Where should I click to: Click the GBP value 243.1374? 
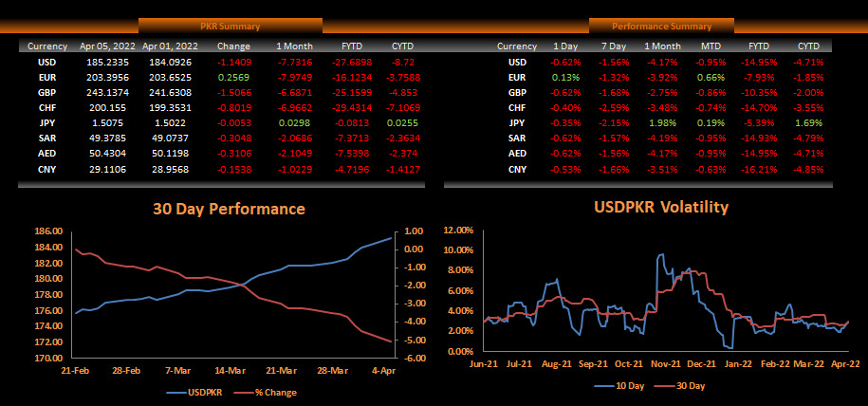(x=105, y=93)
